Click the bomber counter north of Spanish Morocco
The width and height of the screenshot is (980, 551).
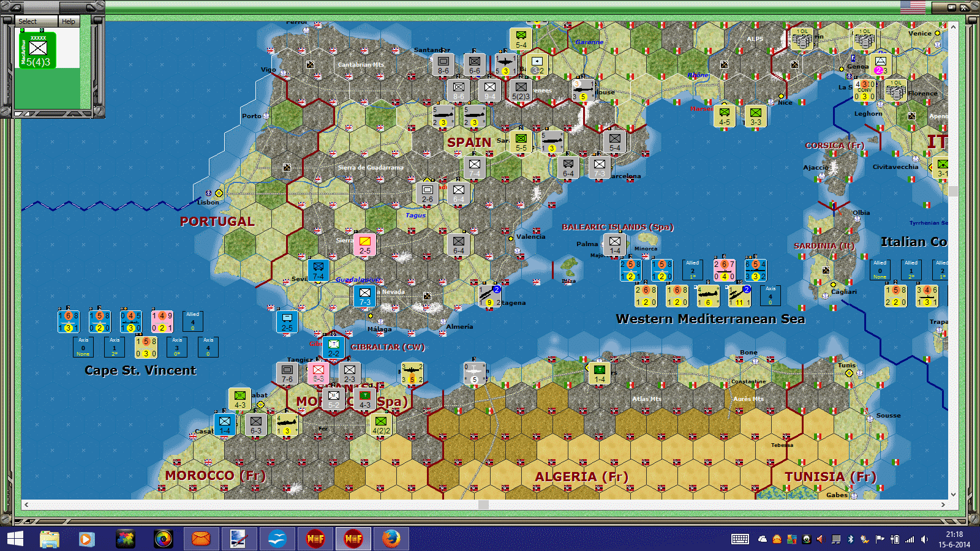pos(412,373)
